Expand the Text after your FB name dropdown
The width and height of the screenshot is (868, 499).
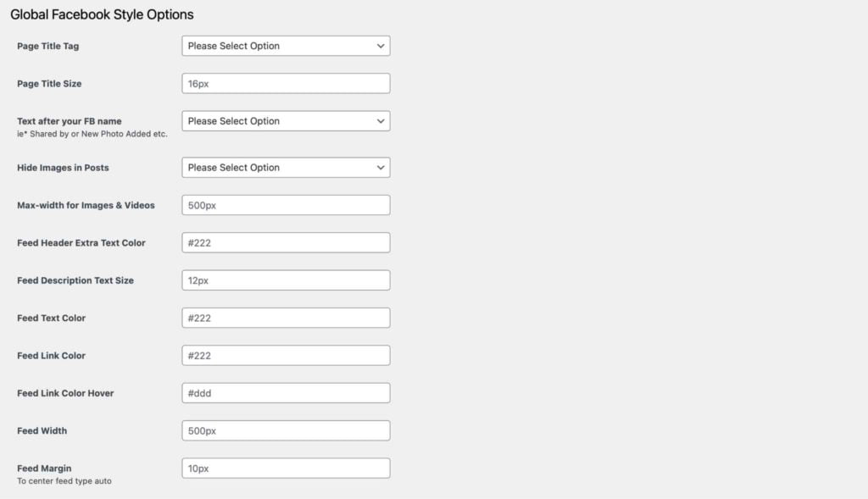(x=286, y=121)
